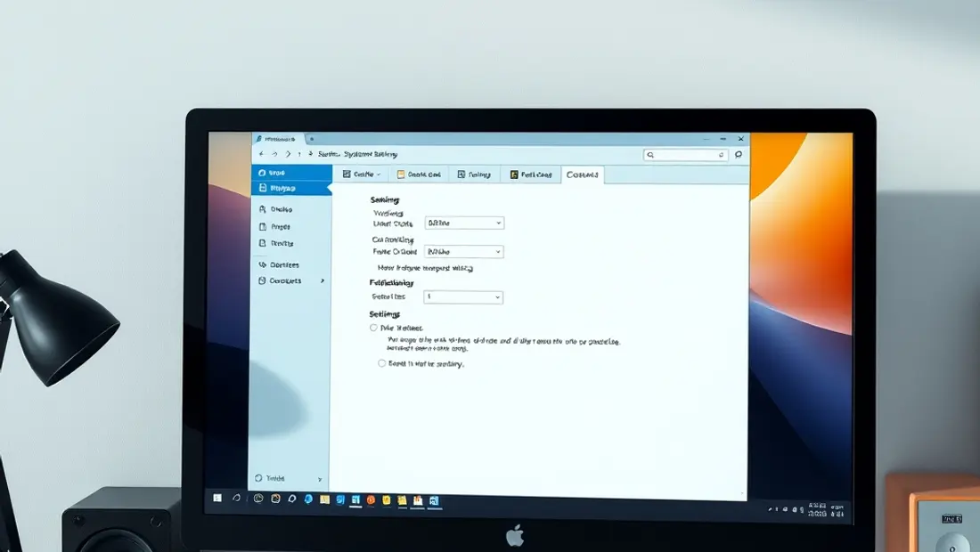Open the first dropdown under the top section heading

[464, 223]
